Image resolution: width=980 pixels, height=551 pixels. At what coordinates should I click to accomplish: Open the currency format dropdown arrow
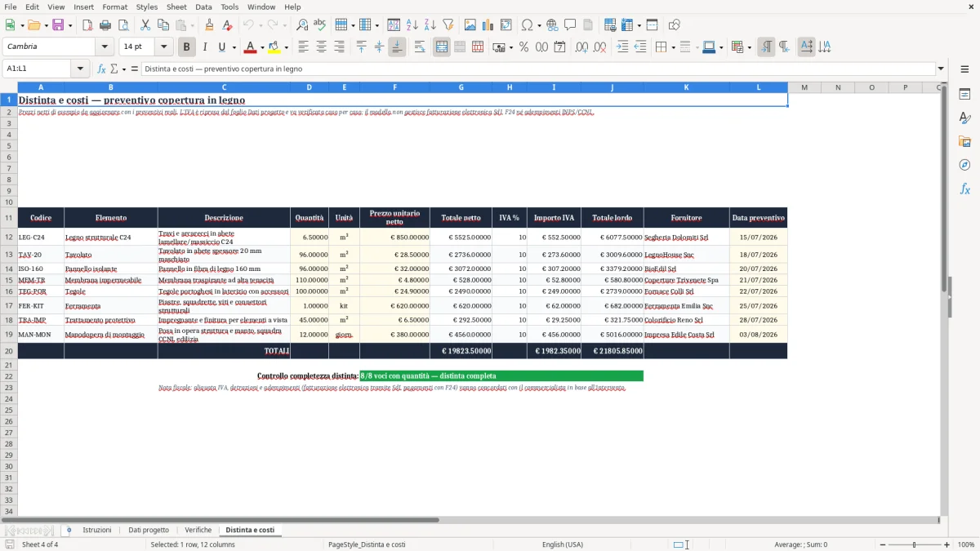[x=510, y=47]
